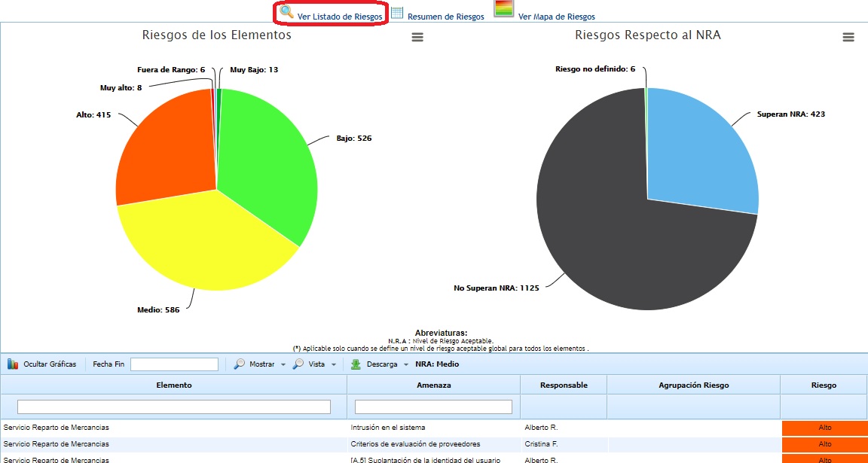Click the Fecha Fin date field
868x463 pixels.
coord(174,364)
